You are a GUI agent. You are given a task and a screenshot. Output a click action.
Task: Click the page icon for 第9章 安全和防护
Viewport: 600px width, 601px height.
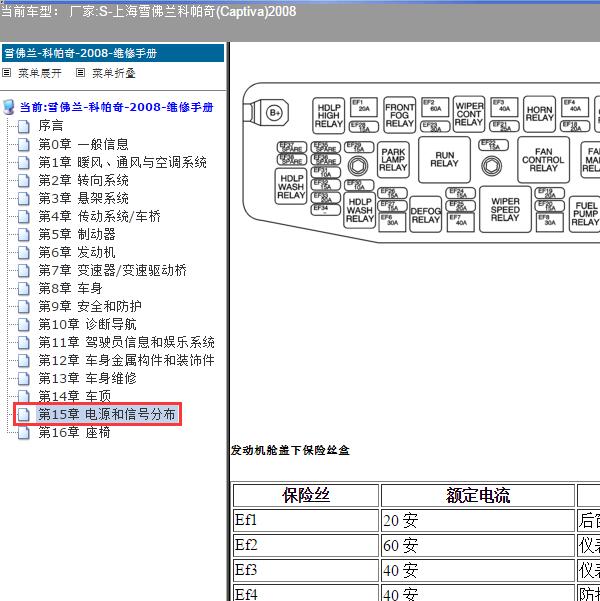23,306
